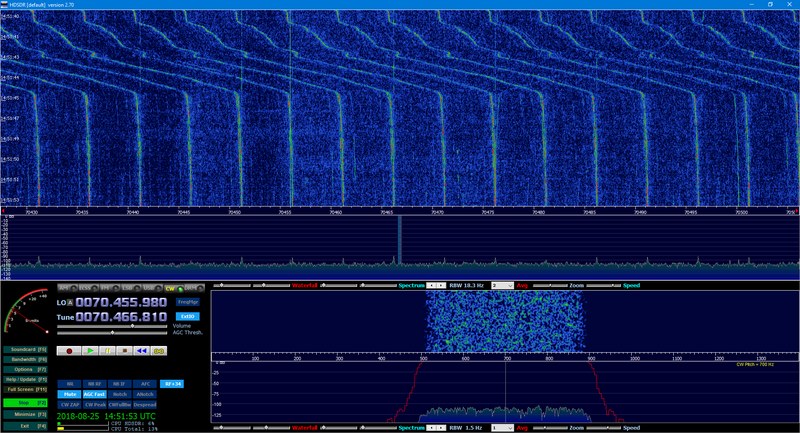Viewport: 800px width, 433px height.
Task: Open Help / Update [F1] menu
Action: pyautogui.click(x=26, y=379)
